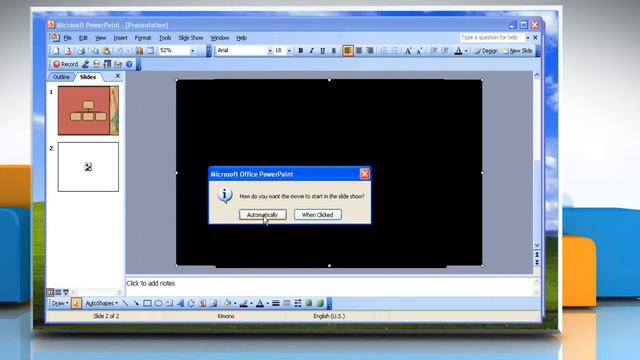640x360 pixels.
Task: Select the Text Box tool
Action: [169, 303]
